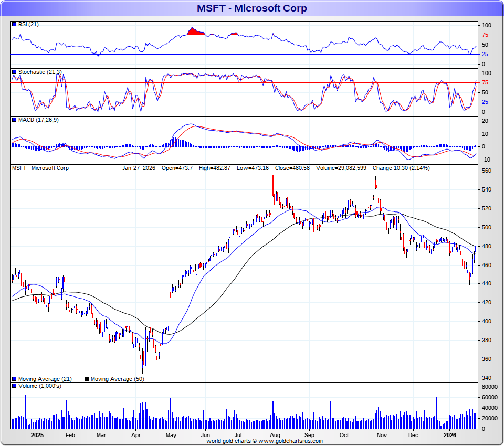Viewport: 504px width, 446px height.
Task: Click the 60000 volume axis label
Action: (x=490, y=398)
